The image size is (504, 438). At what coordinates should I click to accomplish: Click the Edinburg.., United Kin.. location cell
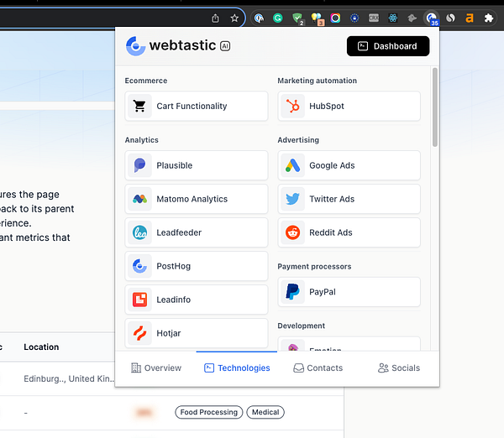[x=69, y=378]
